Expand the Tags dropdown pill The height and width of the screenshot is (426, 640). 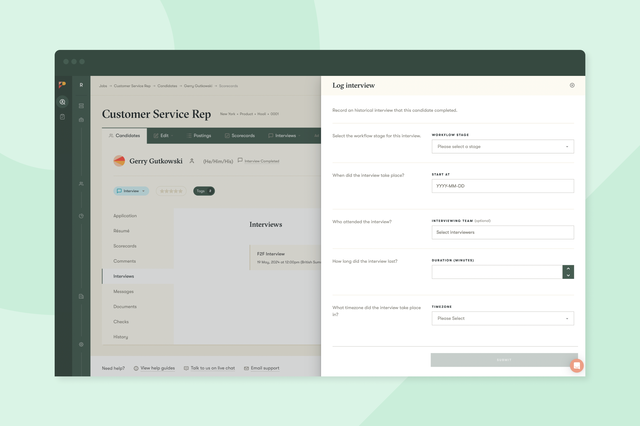tap(203, 190)
